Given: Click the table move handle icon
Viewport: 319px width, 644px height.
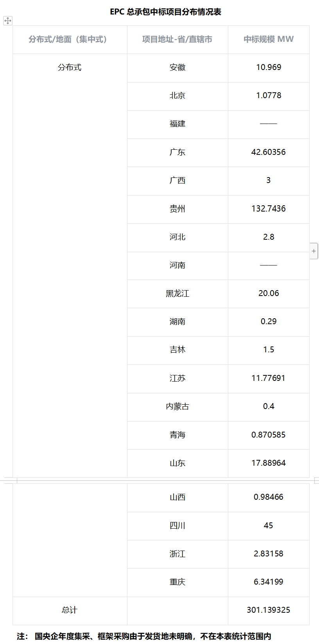Looking at the screenshot, I should tap(8, 21).
